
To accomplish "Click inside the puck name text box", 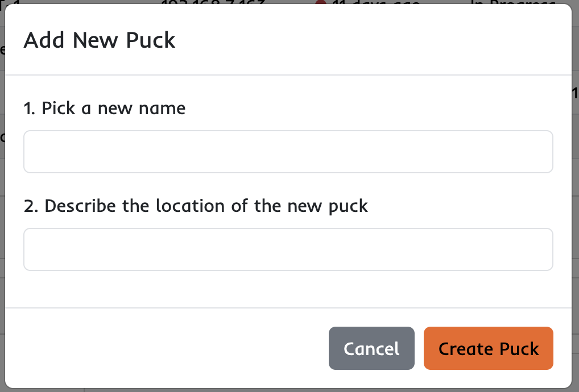I will [288, 151].
